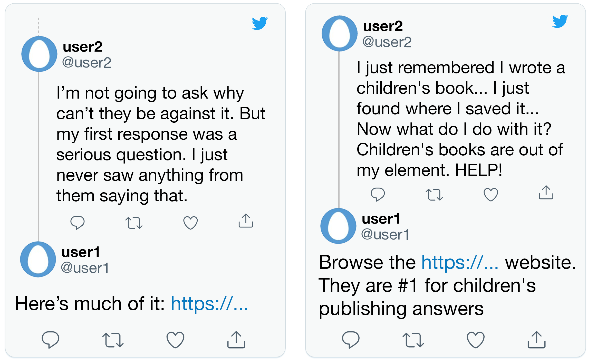Open user1's avatar in the right card
This screenshot has height=364, width=597.
point(338,226)
